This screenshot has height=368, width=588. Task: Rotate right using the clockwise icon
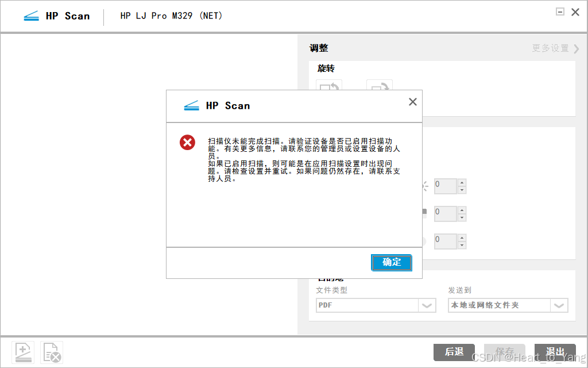380,85
